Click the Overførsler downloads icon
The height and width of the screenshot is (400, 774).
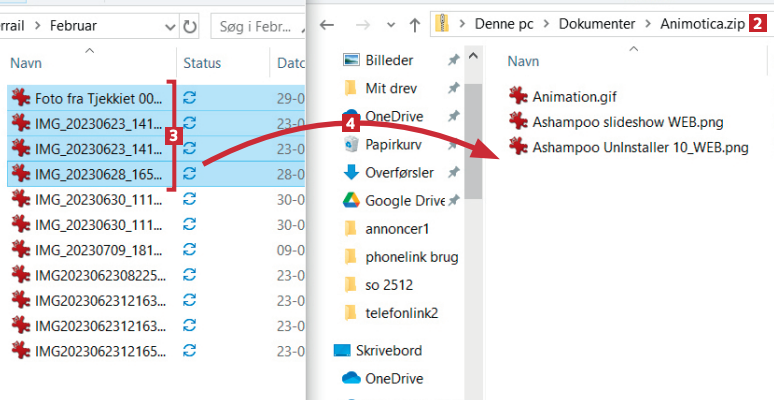click(x=350, y=172)
